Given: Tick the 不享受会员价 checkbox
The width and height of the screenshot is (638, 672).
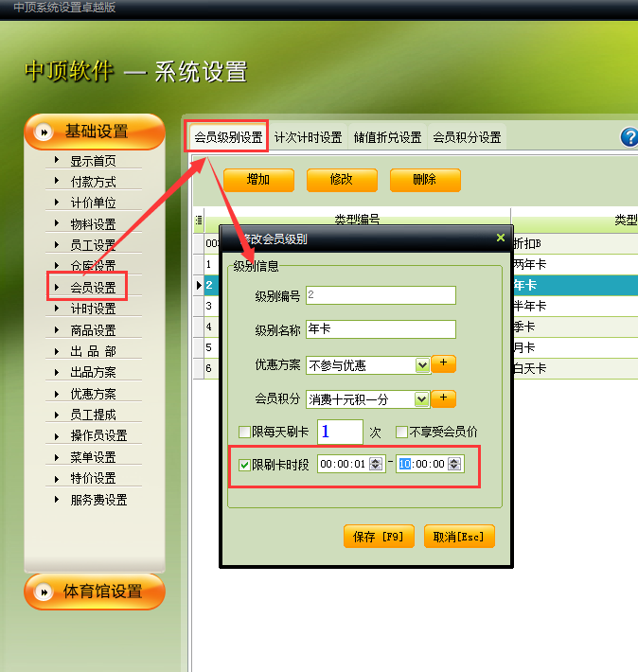Looking at the screenshot, I should click(x=401, y=432).
